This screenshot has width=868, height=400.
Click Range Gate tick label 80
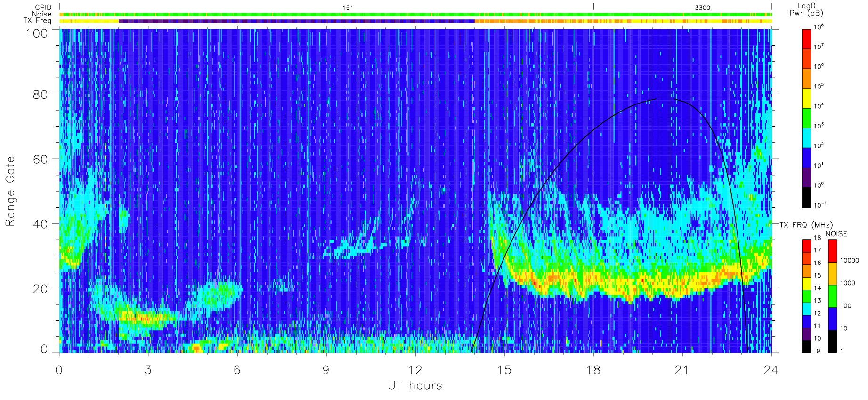tap(40, 94)
